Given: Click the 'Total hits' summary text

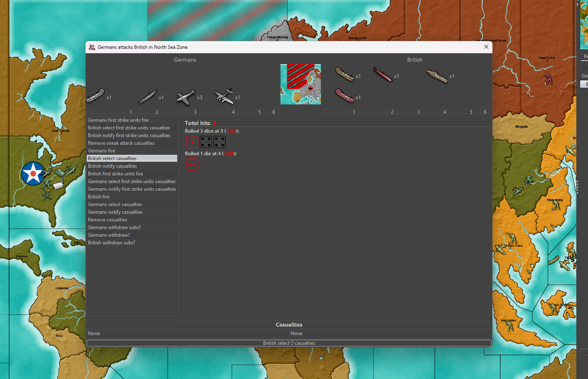Looking at the screenshot, I should (201, 123).
